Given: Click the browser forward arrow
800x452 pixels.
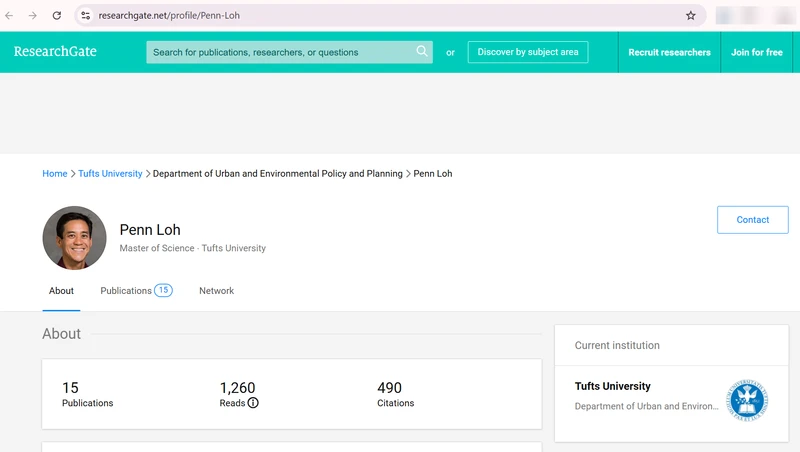Looking at the screenshot, I should (x=33, y=15).
